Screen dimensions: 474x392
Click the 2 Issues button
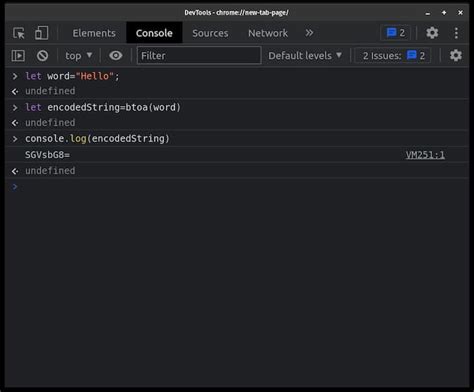[393, 55]
